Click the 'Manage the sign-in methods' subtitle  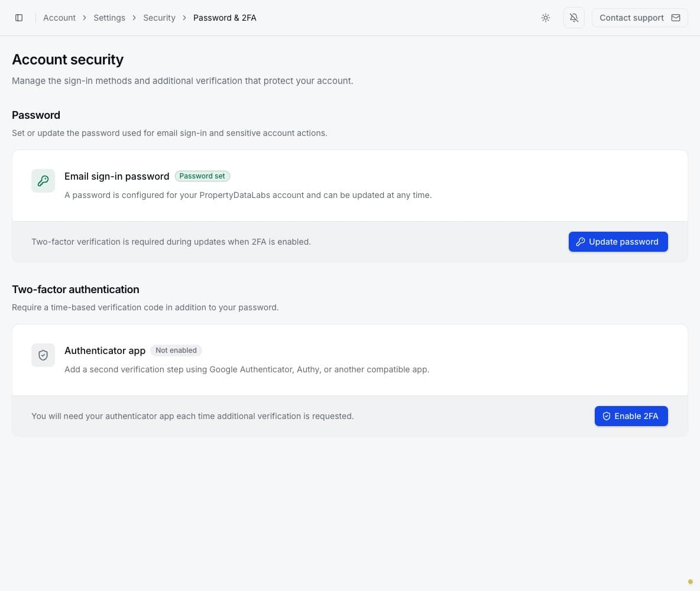[183, 81]
